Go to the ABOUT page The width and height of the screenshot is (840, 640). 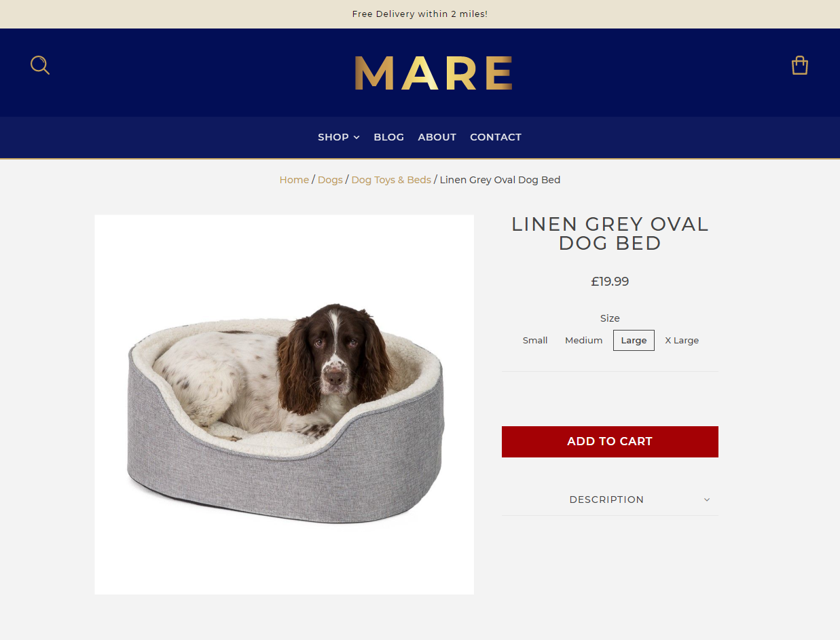point(437,137)
